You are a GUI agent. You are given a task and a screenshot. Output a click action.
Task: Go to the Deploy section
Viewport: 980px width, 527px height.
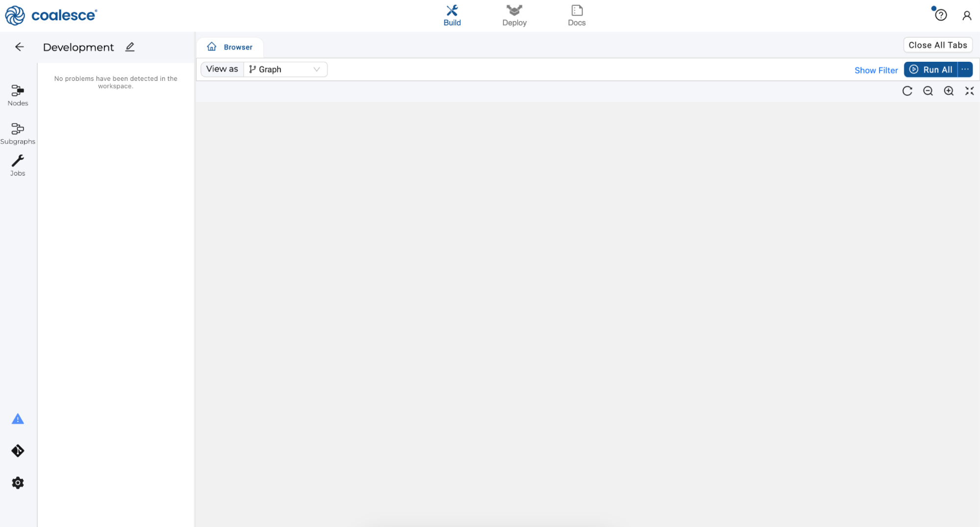click(x=514, y=16)
